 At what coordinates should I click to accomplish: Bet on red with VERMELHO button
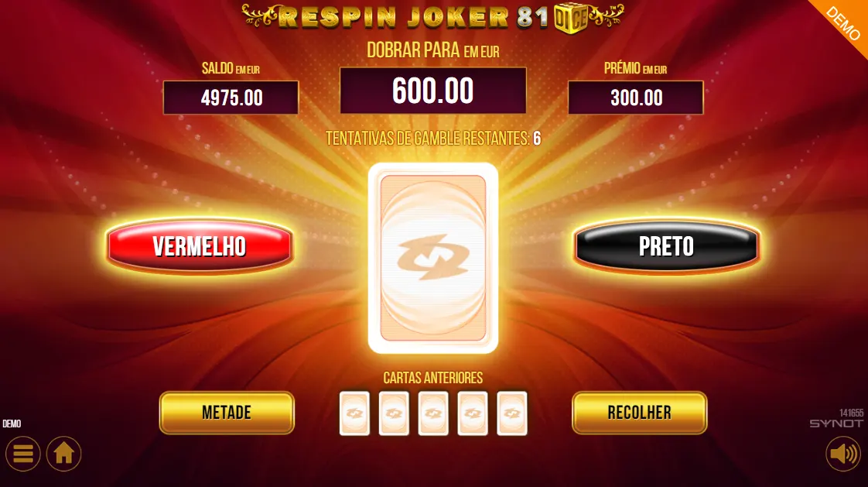[200, 246]
